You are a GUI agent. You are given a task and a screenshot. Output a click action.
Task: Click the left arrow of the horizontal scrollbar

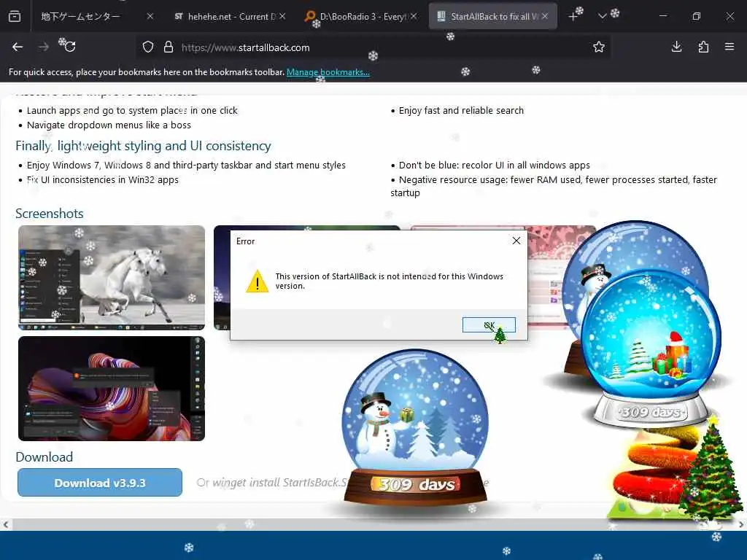(x=5, y=524)
